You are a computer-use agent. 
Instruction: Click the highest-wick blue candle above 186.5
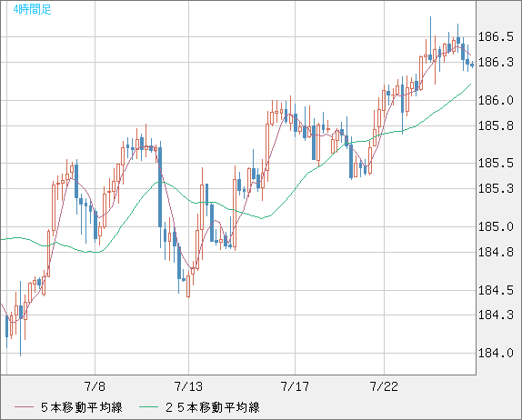[430, 39]
